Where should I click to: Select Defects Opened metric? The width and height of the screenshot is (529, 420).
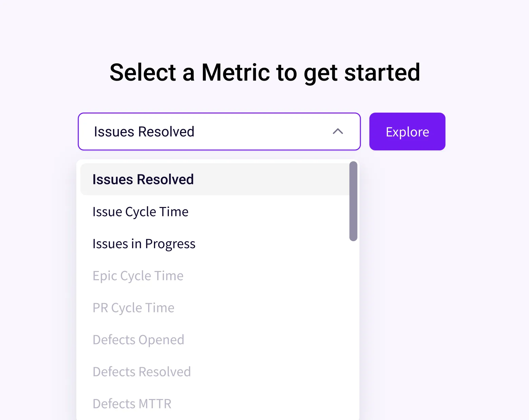[x=138, y=339]
